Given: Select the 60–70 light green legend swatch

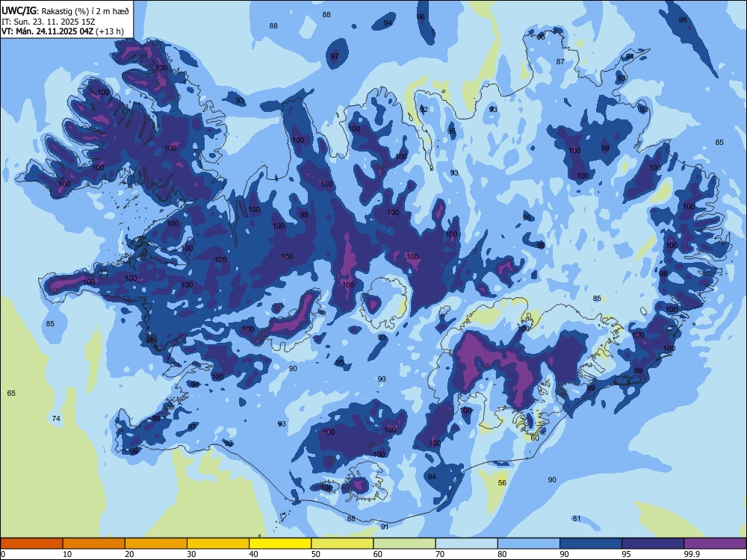Looking at the screenshot, I should (x=404, y=544).
